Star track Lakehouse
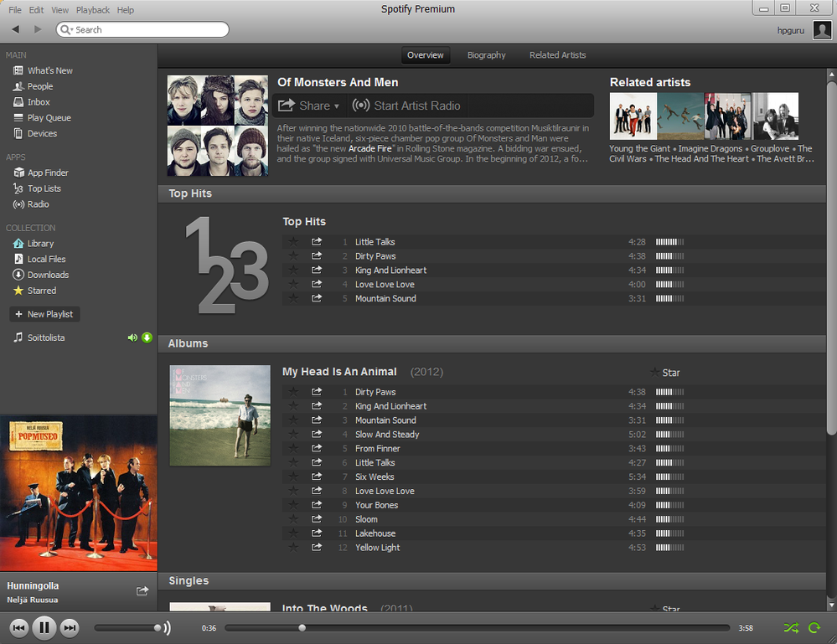The width and height of the screenshot is (837, 644). [x=293, y=533]
